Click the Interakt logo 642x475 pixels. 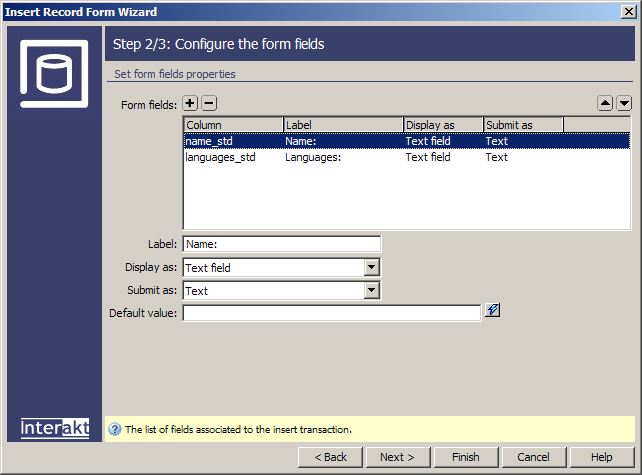click(55, 428)
